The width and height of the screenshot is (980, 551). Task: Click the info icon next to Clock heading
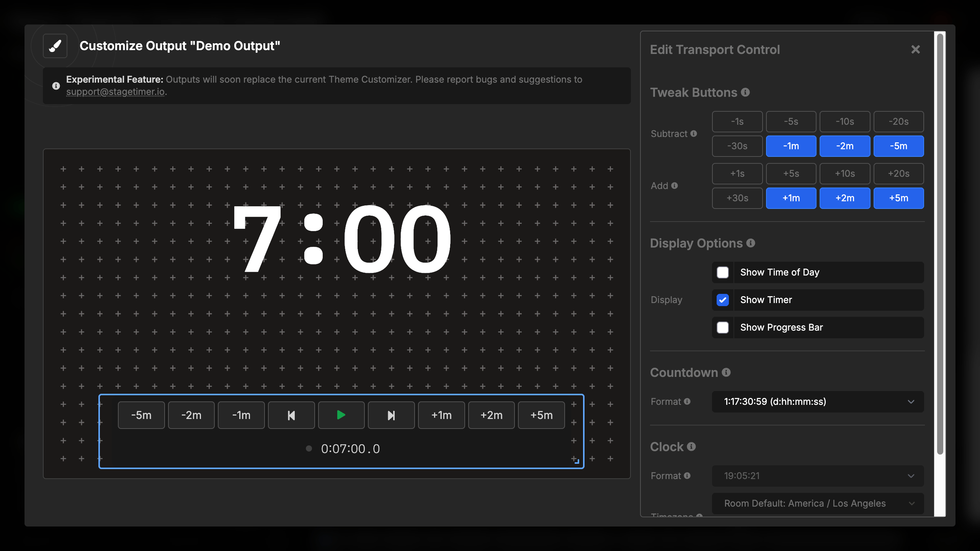[691, 447]
